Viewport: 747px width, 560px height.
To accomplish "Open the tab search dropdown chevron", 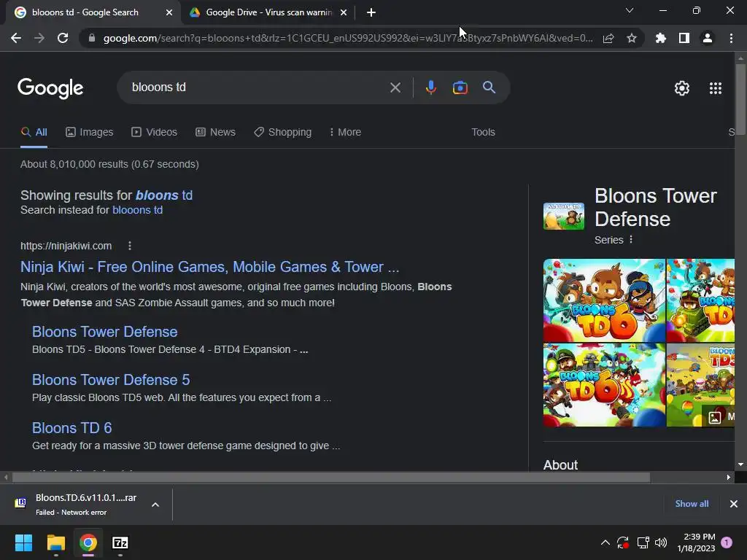I will (630, 10).
